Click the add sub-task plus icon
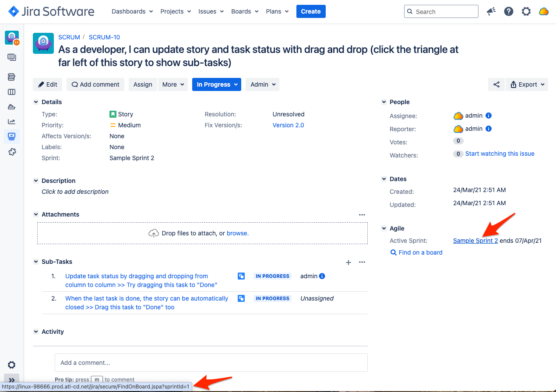Viewport: 556px width, 392px height. pos(348,262)
